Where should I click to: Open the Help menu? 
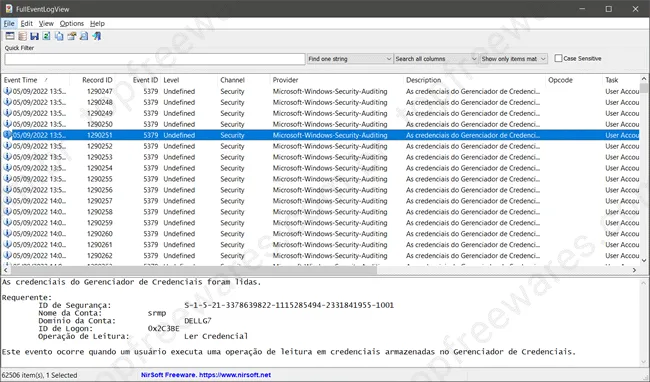(97, 24)
